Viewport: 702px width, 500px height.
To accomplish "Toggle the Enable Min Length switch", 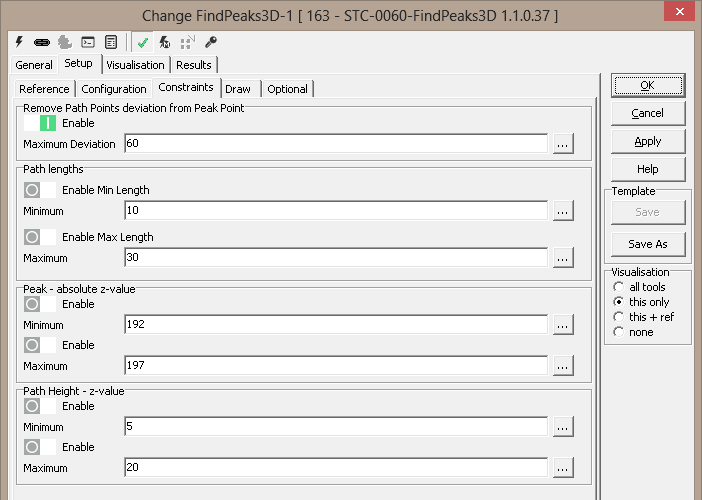I will (x=40, y=190).
